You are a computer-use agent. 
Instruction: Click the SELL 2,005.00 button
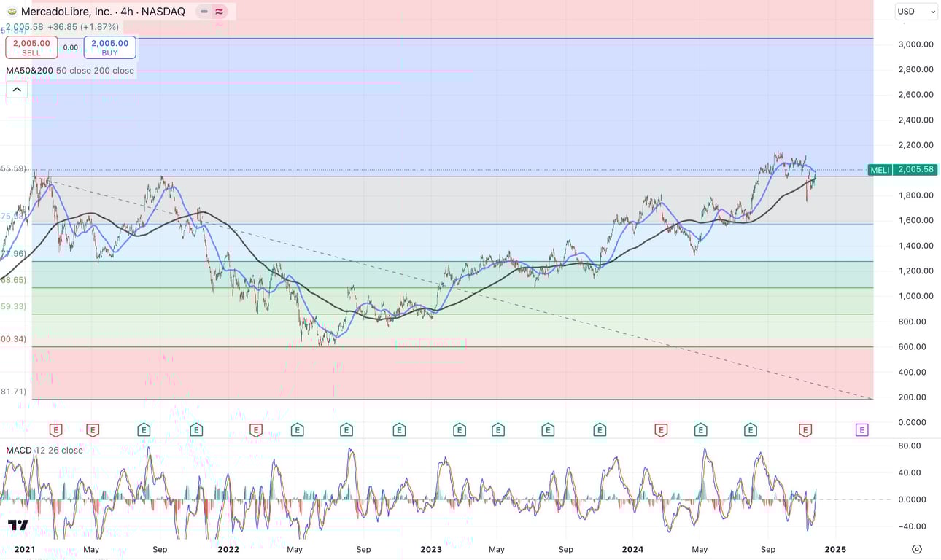tap(31, 47)
